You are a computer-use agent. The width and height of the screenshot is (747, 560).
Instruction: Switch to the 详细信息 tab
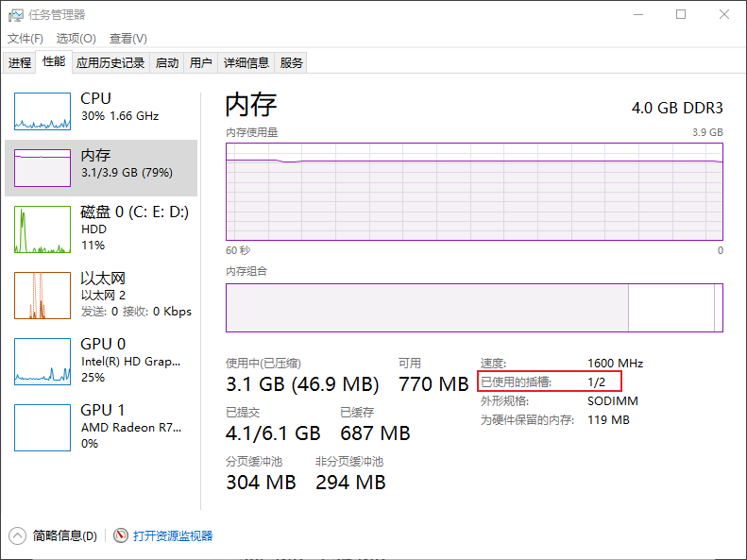[x=246, y=63]
